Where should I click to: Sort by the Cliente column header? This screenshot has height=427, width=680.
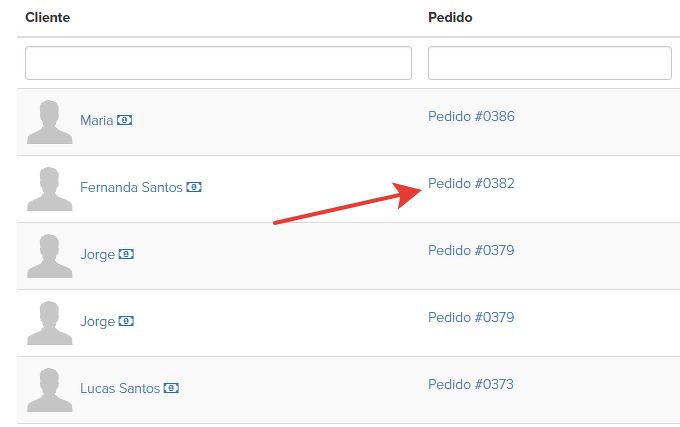click(x=48, y=18)
